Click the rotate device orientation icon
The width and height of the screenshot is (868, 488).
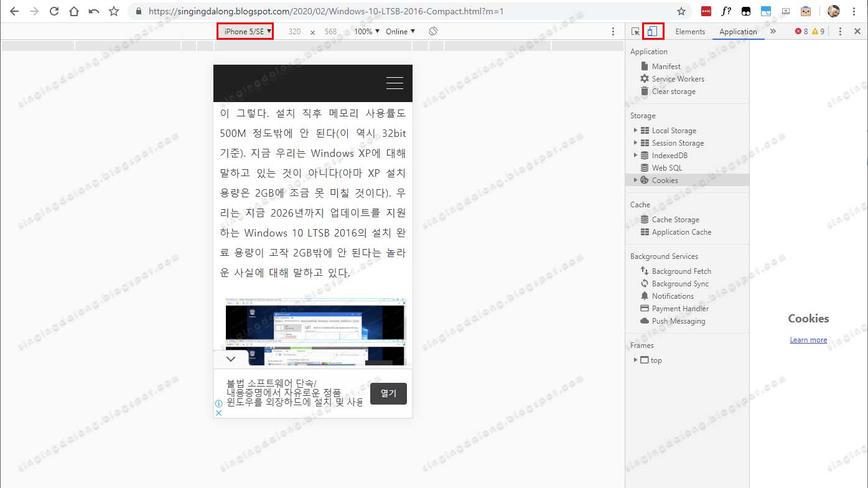[x=433, y=31]
